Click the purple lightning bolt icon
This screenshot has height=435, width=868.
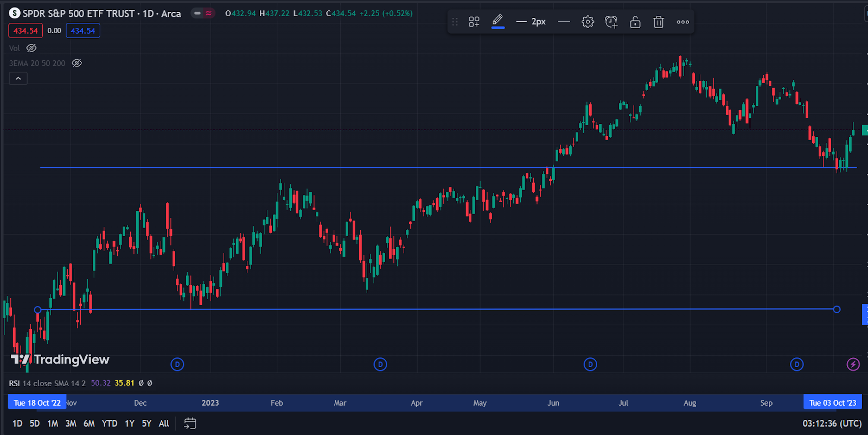coord(853,364)
